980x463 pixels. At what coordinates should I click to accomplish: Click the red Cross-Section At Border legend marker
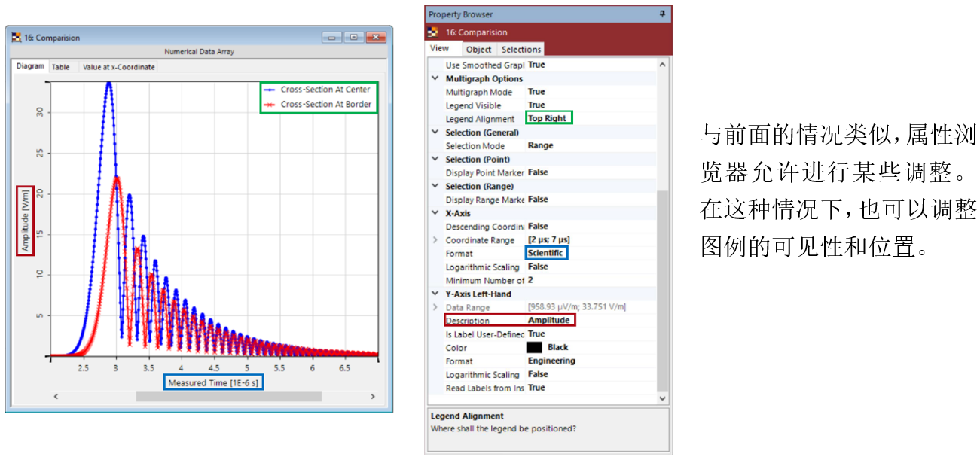(270, 105)
